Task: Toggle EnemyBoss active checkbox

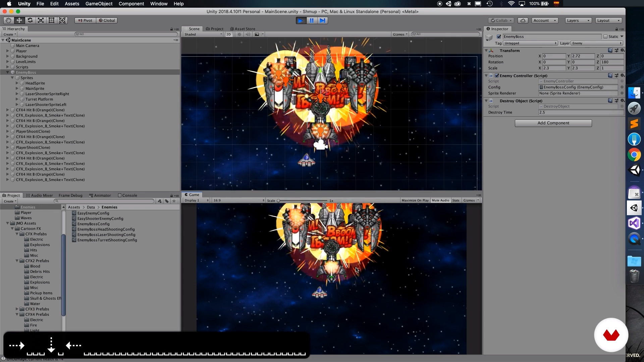Action: 499,37
